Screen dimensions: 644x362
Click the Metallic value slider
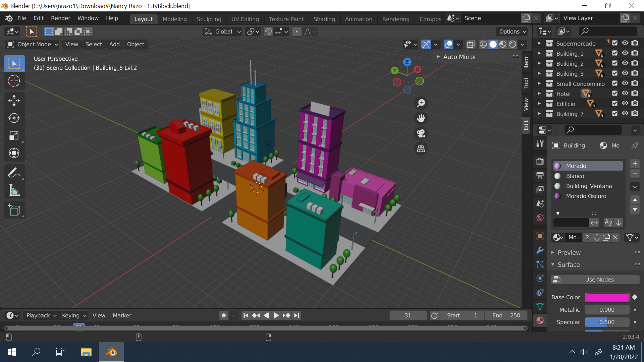(x=607, y=310)
